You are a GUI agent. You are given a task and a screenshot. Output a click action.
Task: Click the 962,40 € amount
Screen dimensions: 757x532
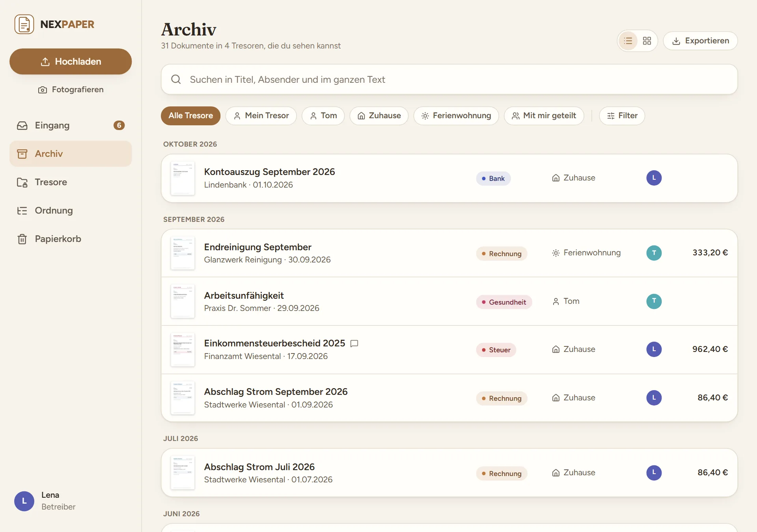coord(710,349)
